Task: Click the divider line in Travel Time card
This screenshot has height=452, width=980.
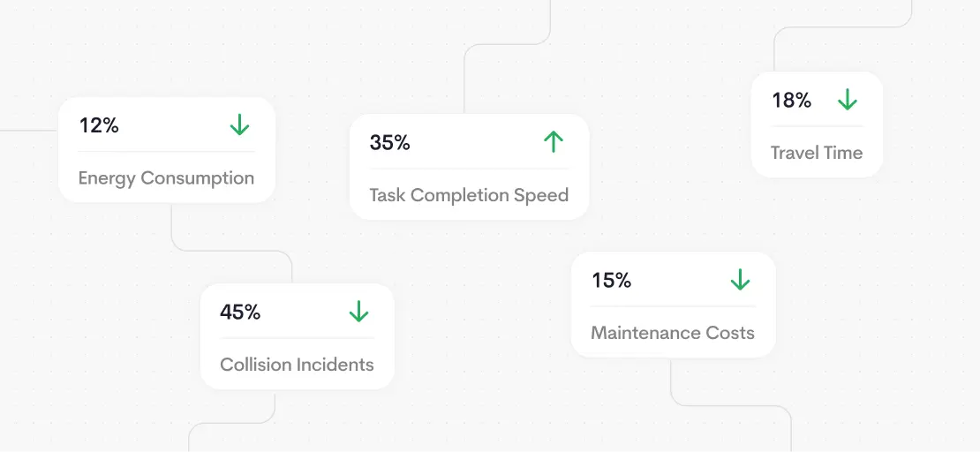Action: (x=817, y=126)
